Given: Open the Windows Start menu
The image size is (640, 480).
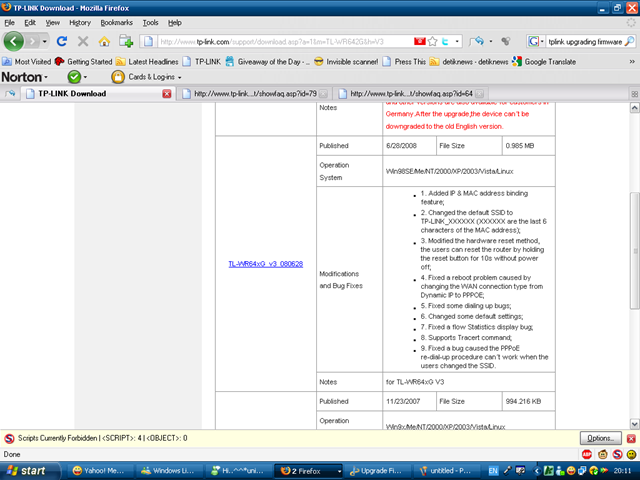Looking at the screenshot, I should tap(29, 470).
